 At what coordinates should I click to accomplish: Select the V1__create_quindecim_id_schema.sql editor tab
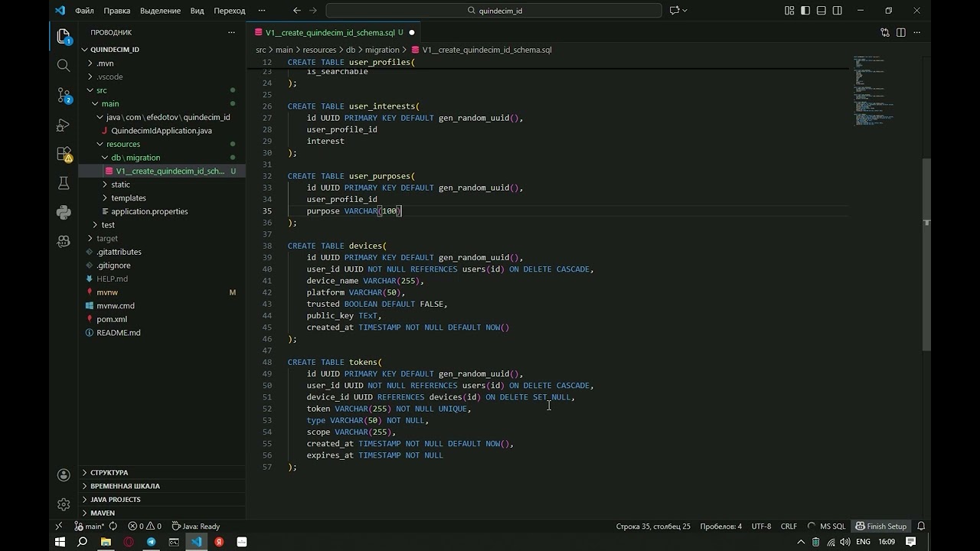click(334, 32)
